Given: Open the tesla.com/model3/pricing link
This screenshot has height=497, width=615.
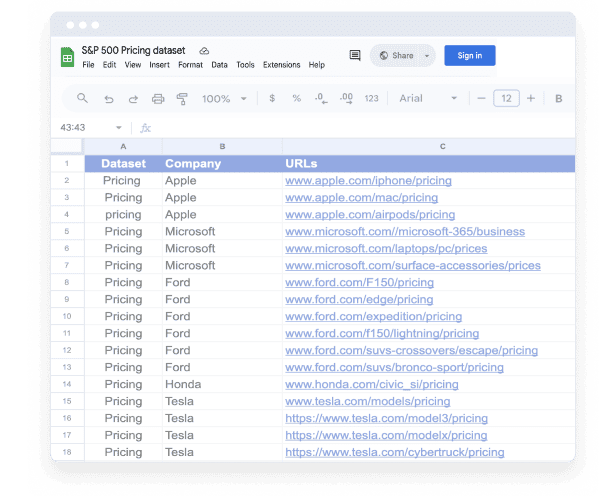Looking at the screenshot, I should 386,418.
